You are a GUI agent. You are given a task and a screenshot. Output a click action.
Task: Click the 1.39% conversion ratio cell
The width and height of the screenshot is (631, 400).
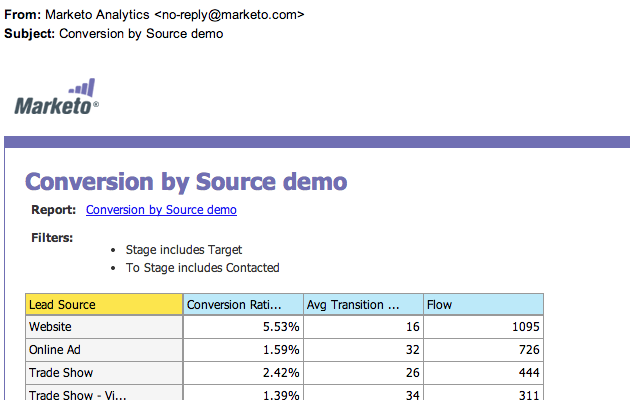coord(243,393)
